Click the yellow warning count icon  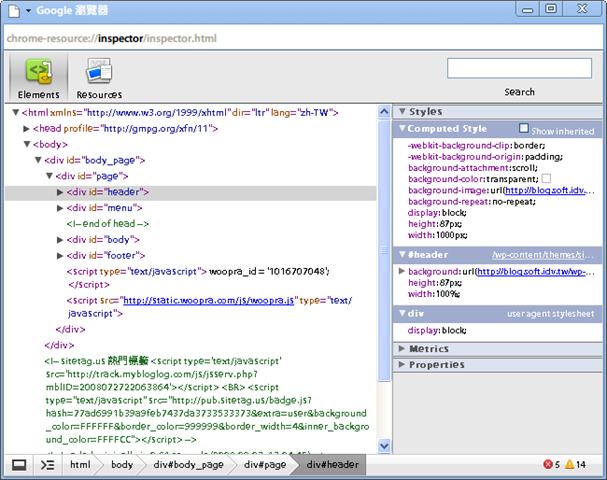pos(569,464)
